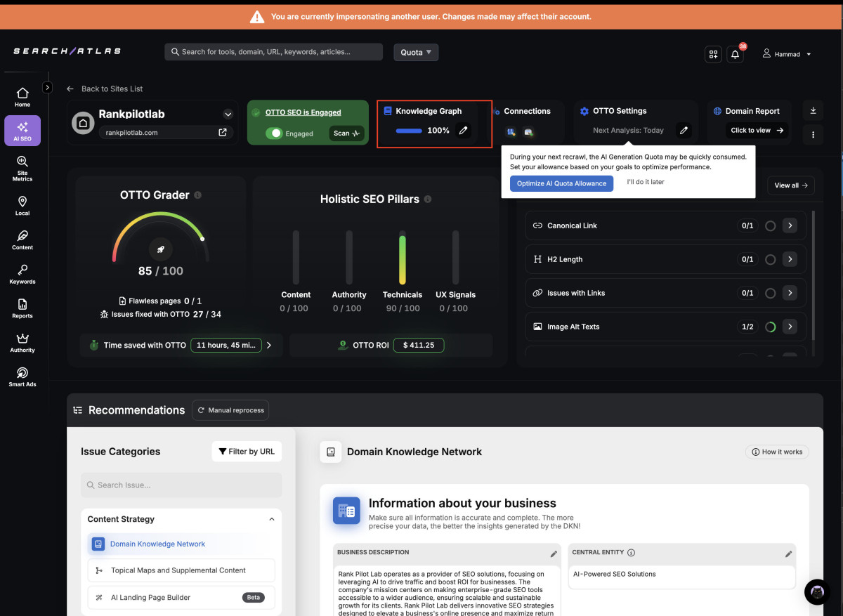This screenshot has width=843, height=616.
Task: Open the Keywords sidebar icon
Action: point(22,274)
